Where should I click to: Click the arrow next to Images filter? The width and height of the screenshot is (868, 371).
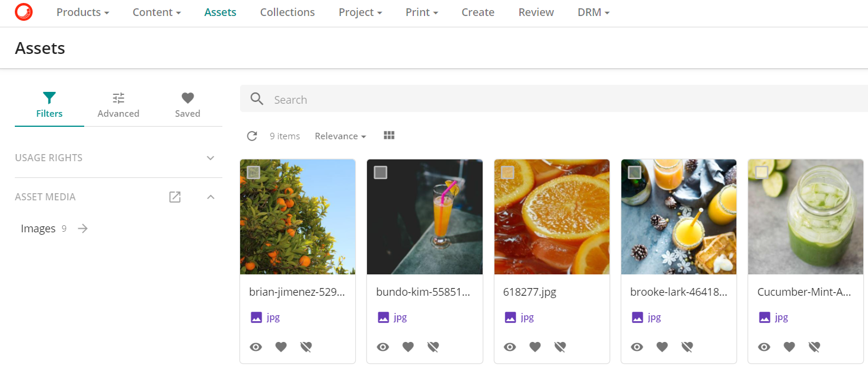click(x=82, y=228)
